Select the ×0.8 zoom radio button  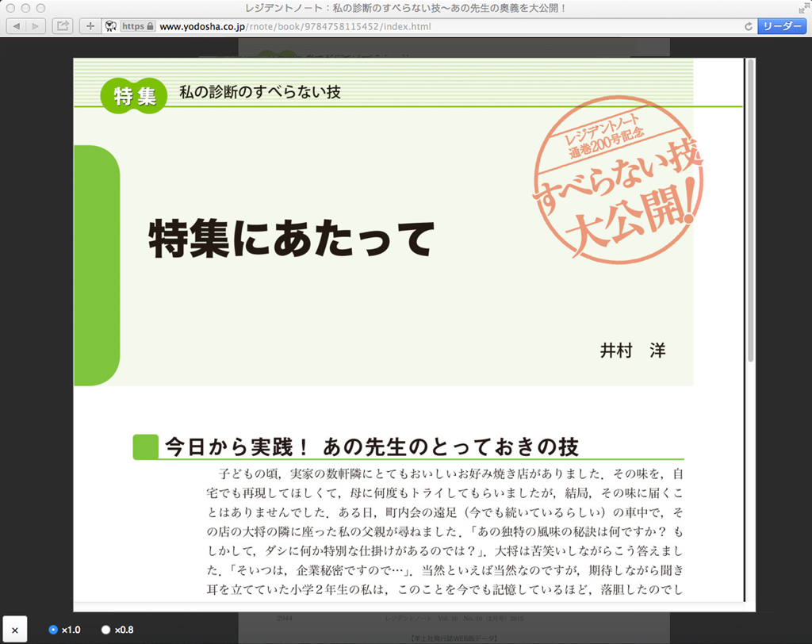[x=105, y=630]
